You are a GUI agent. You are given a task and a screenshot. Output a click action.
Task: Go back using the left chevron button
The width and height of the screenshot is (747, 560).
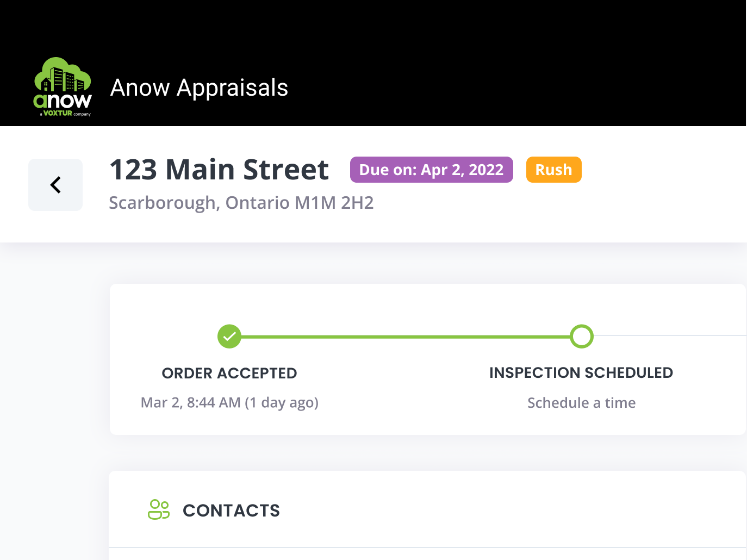[x=55, y=185]
